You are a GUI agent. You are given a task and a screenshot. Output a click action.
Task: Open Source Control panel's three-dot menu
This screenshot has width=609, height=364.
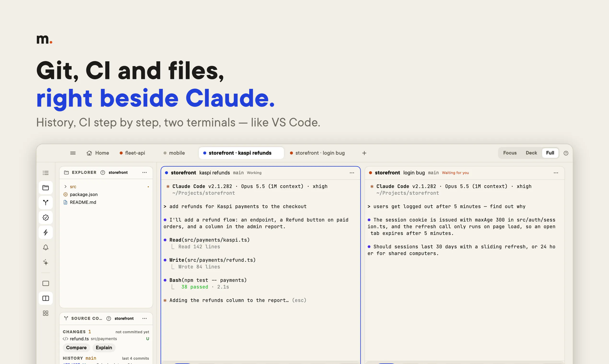pyautogui.click(x=144, y=318)
